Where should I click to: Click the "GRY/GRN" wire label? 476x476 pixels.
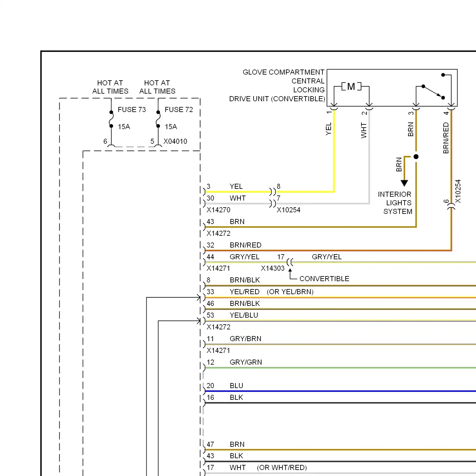click(246, 362)
